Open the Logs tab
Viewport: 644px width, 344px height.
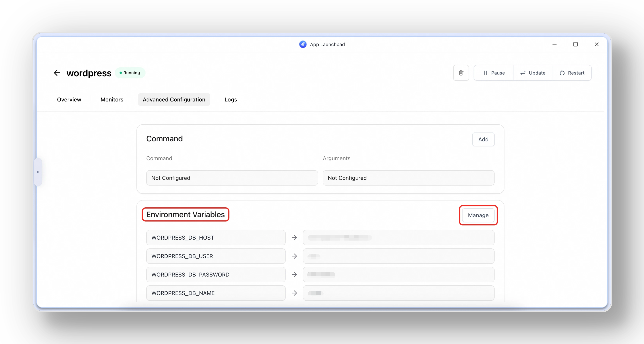tap(231, 99)
